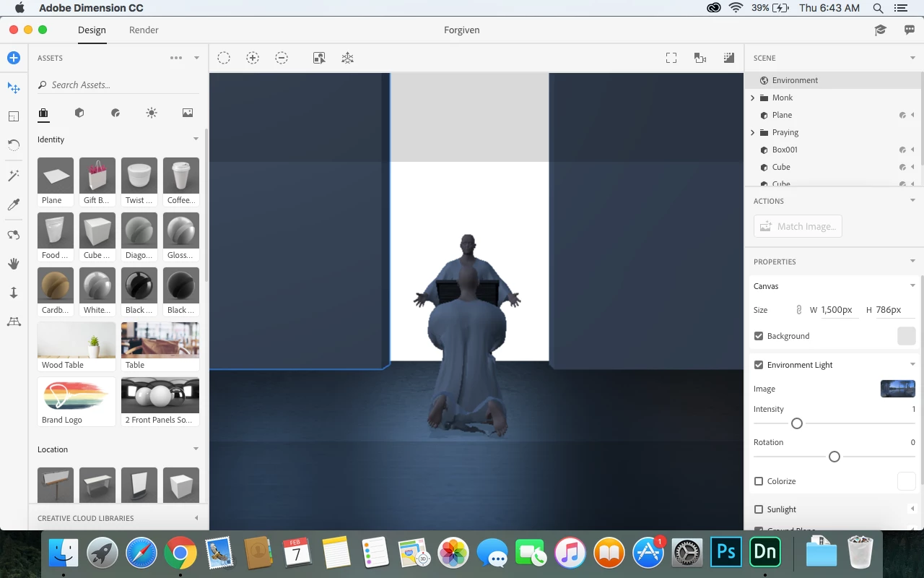Open the Colorize color swatch
This screenshot has width=924, height=578.
coord(907,481)
